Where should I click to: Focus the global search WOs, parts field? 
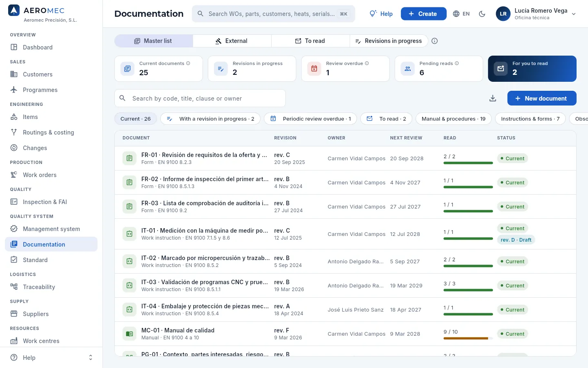(274, 14)
